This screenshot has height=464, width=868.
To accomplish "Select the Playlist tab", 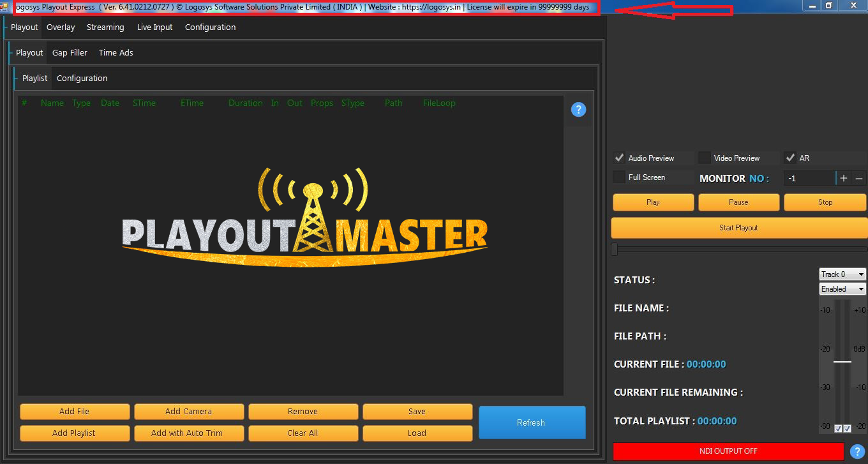I will [x=34, y=79].
